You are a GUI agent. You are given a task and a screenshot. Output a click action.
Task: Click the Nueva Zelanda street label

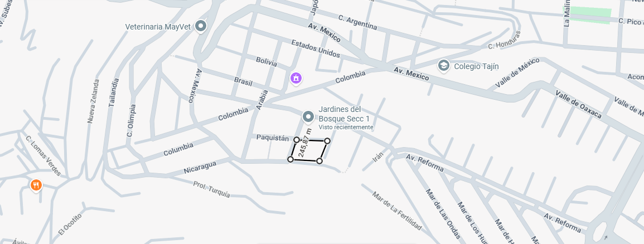coord(93,101)
